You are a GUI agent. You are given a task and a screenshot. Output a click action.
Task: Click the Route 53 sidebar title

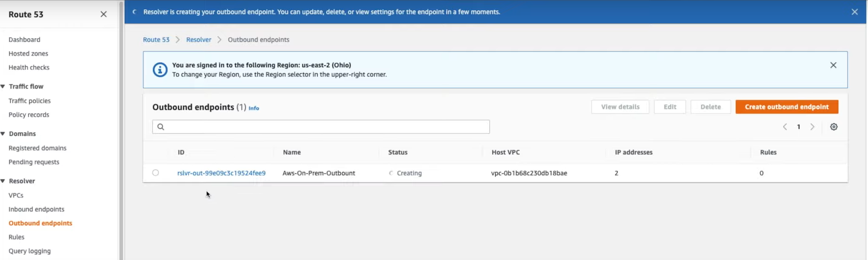[26, 14]
